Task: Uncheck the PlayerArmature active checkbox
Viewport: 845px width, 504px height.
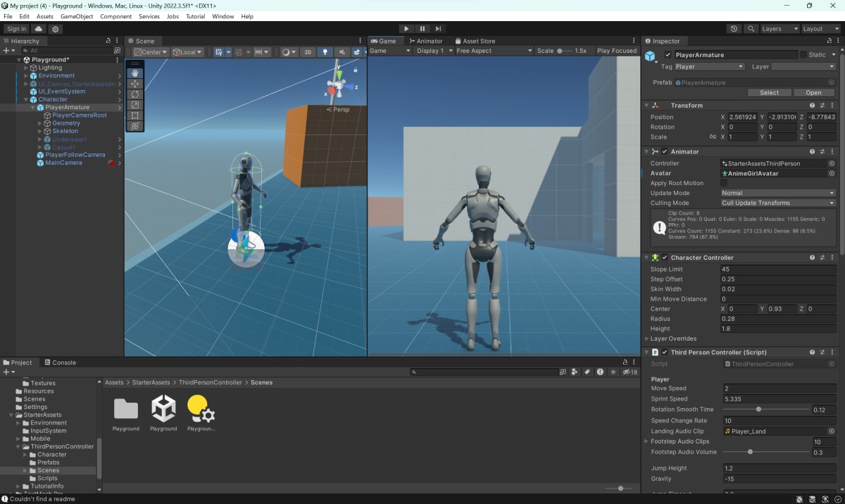Action: 668,55
